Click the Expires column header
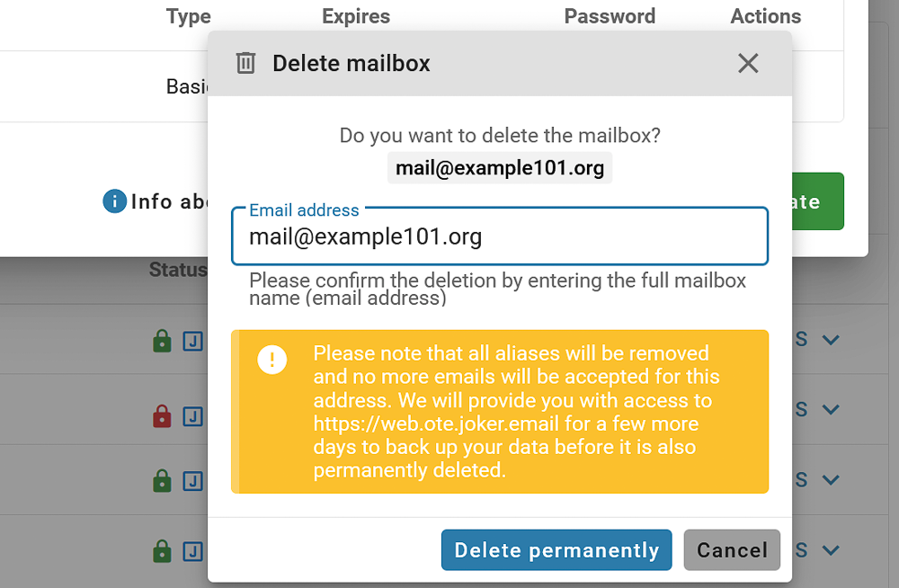Image resolution: width=899 pixels, height=588 pixels. pos(356,16)
